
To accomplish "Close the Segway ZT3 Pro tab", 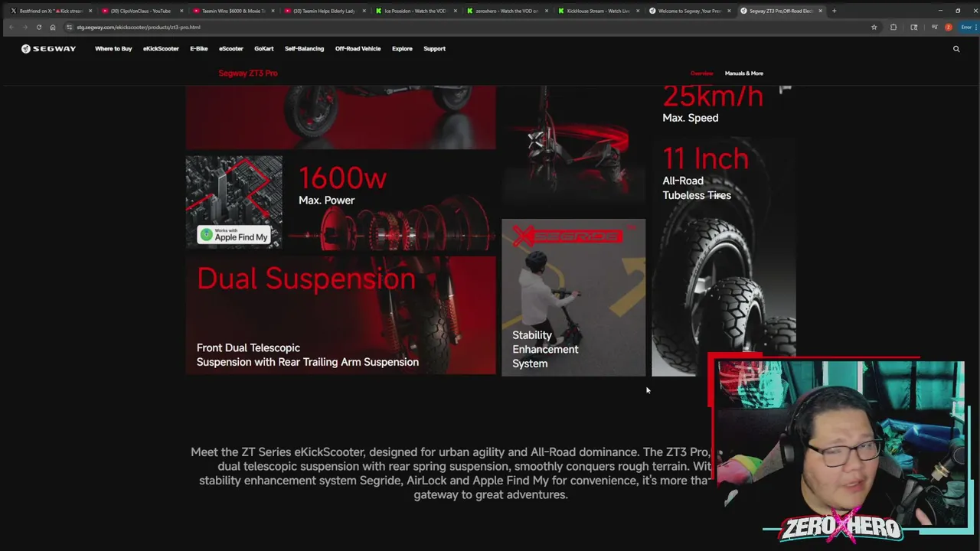I will pos(820,11).
